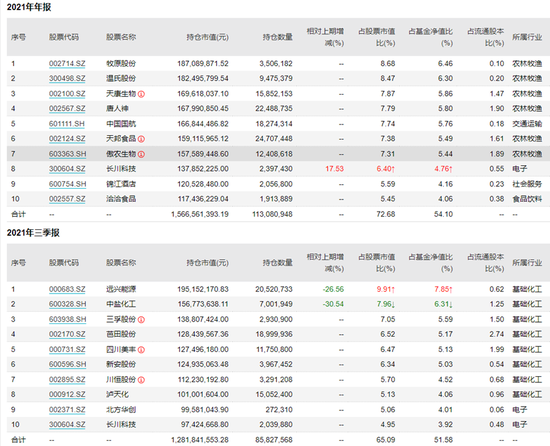This screenshot has width=550, height=446.
Task: Click total quantity 85,827,568
Action: [x=274, y=440]
